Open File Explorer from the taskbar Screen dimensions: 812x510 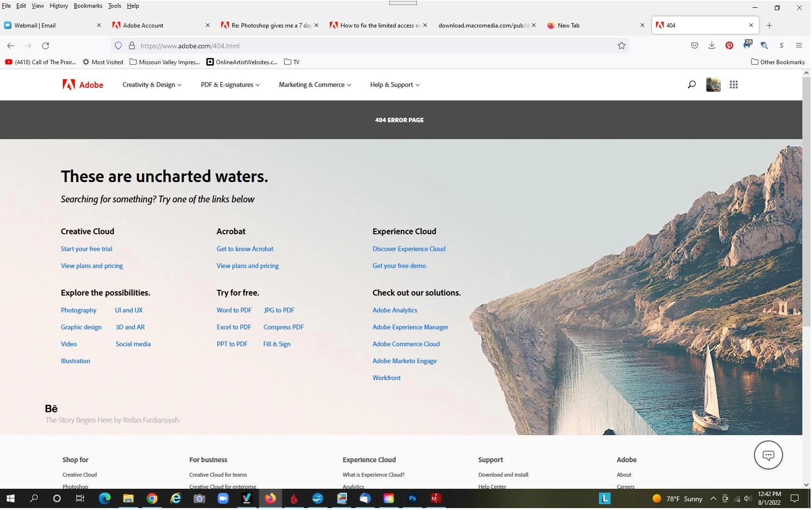128,499
